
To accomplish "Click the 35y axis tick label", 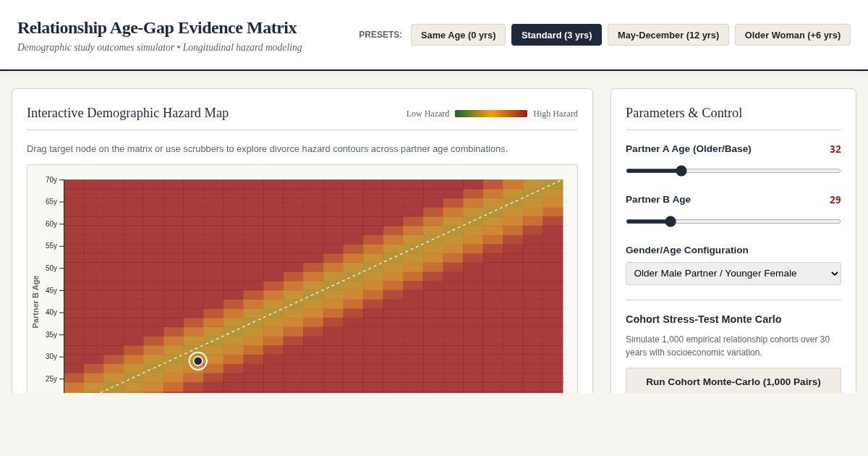I will click(51, 334).
